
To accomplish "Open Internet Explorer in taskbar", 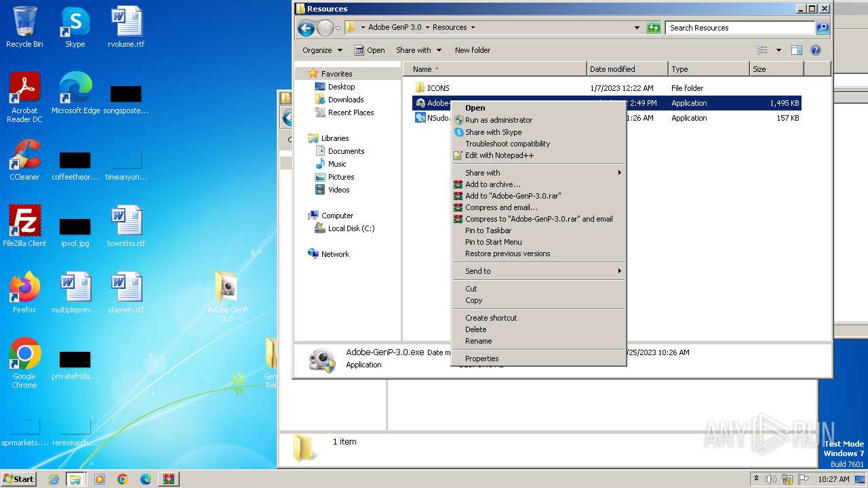I will (54, 479).
